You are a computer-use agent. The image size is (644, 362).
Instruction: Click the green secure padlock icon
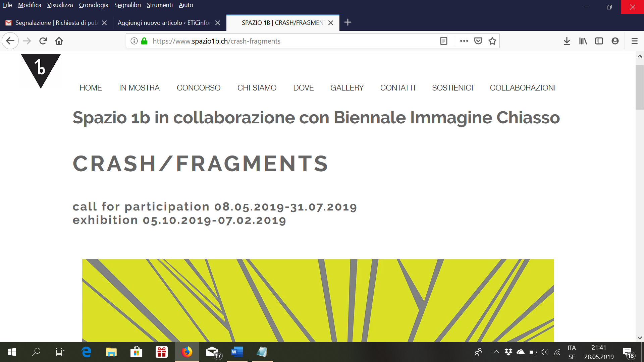click(x=144, y=41)
